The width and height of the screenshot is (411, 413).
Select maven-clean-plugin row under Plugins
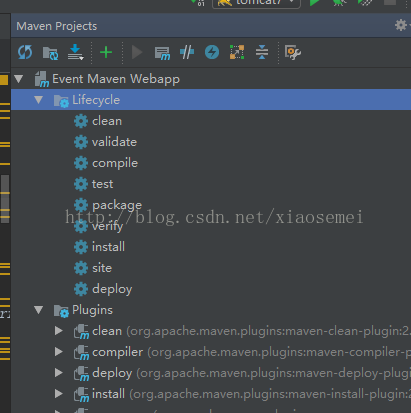point(211,331)
